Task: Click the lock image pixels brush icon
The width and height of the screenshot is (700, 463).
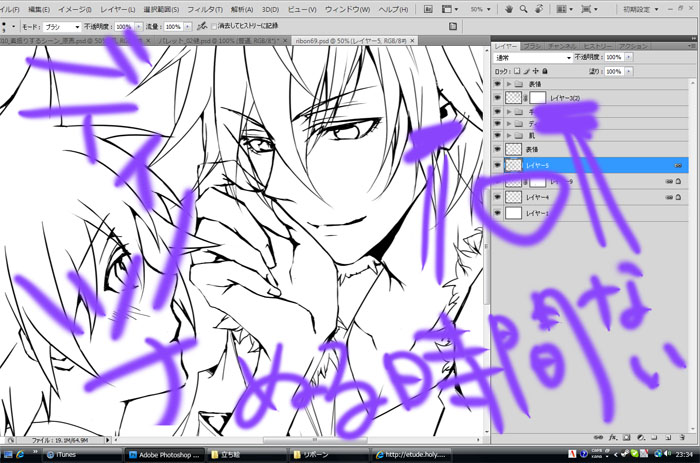Action: pyautogui.click(x=526, y=71)
